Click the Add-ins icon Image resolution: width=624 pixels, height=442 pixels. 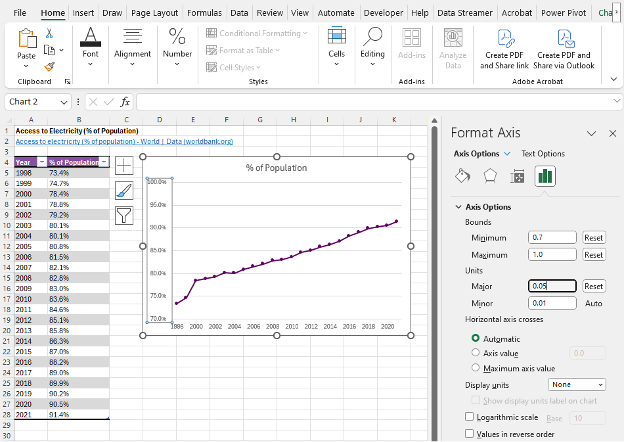[411, 38]
